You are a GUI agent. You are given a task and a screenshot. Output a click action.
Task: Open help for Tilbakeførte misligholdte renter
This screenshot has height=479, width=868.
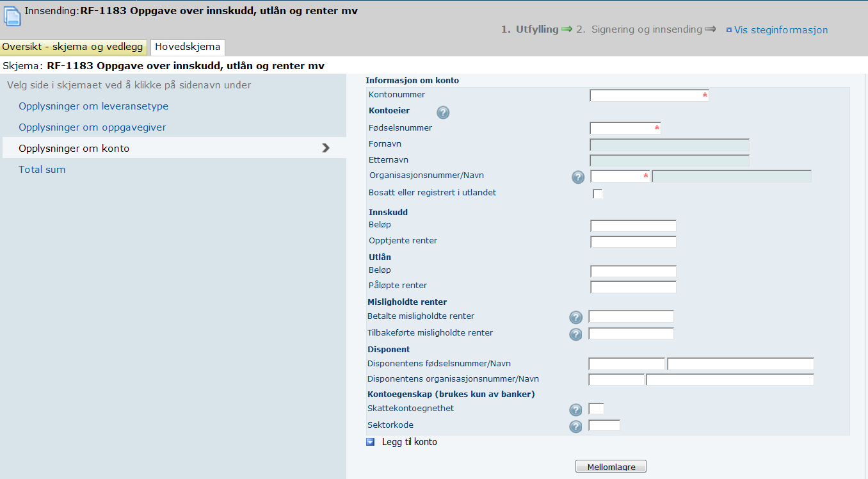575,334
